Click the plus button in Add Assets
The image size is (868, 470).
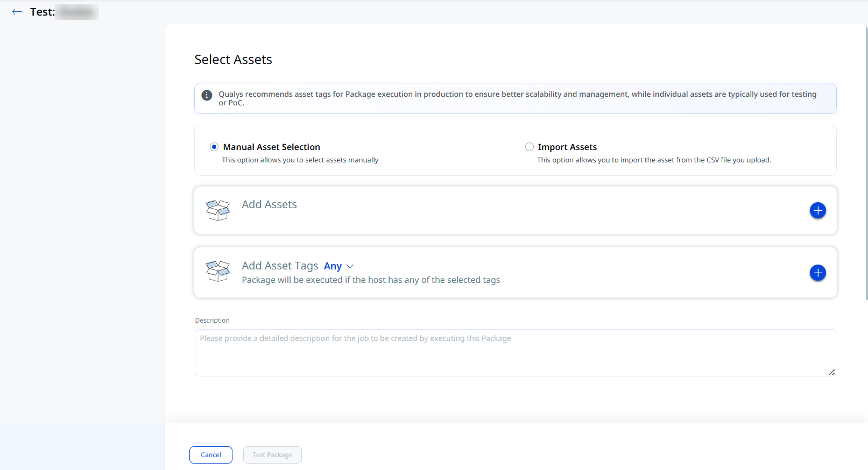(817, 210)
